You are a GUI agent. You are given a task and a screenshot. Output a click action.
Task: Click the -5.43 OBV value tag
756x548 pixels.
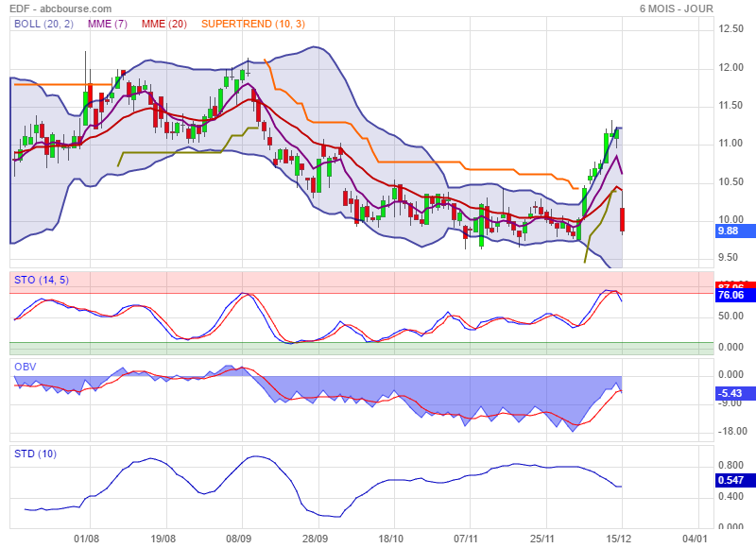pos(730,392)
